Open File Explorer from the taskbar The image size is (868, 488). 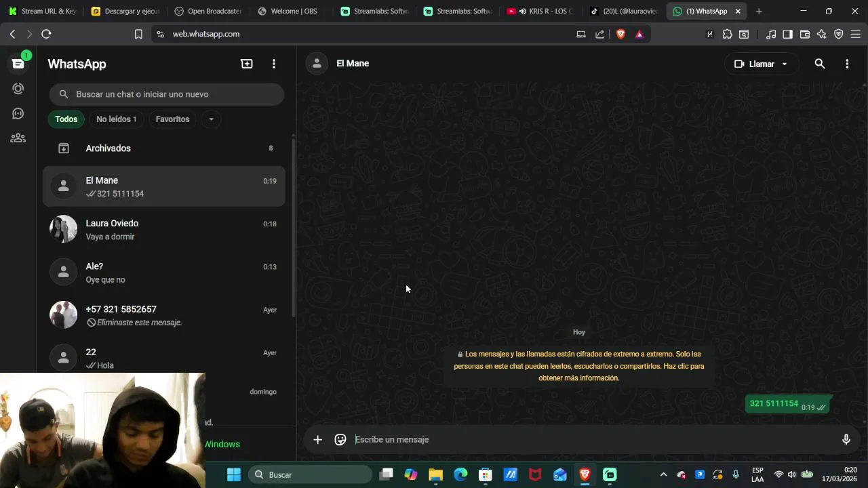click(435, 474)
